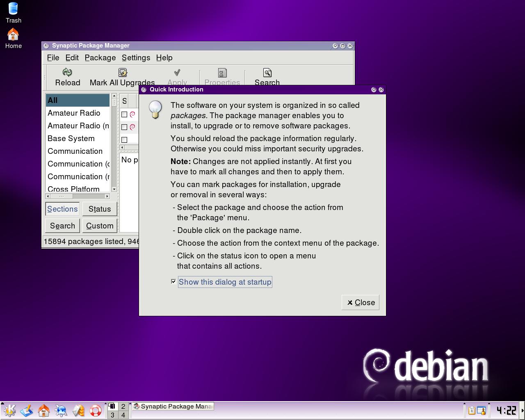Close the Quick Introduction dialog via title-bar X
The height and width of the screenshot is (420, 525).
381,90
